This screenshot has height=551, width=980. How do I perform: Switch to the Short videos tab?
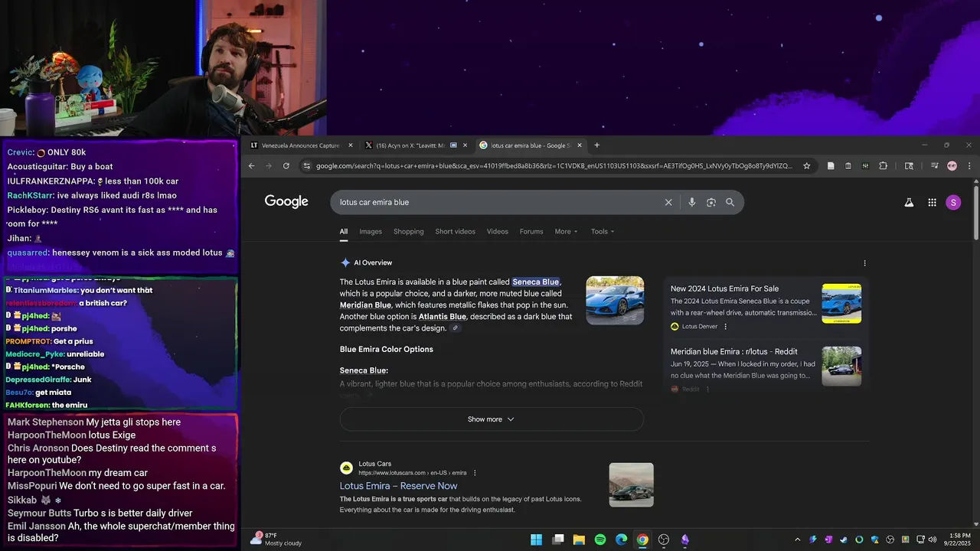(455, 232)
